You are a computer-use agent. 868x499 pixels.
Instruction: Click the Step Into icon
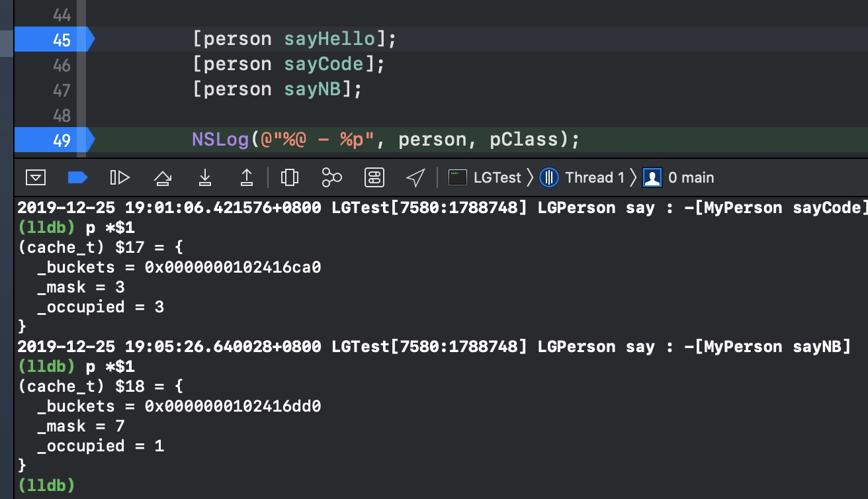tap(205, 177)
